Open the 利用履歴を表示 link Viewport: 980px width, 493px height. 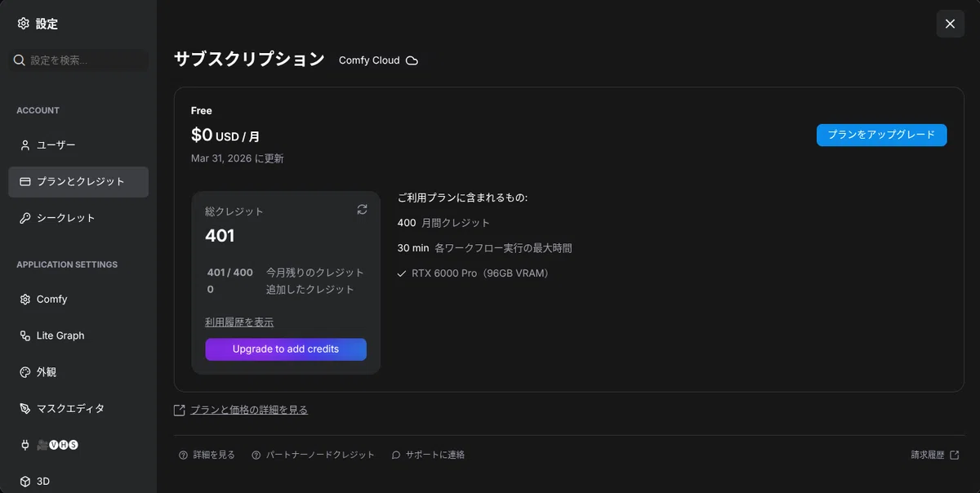(239, 322)
